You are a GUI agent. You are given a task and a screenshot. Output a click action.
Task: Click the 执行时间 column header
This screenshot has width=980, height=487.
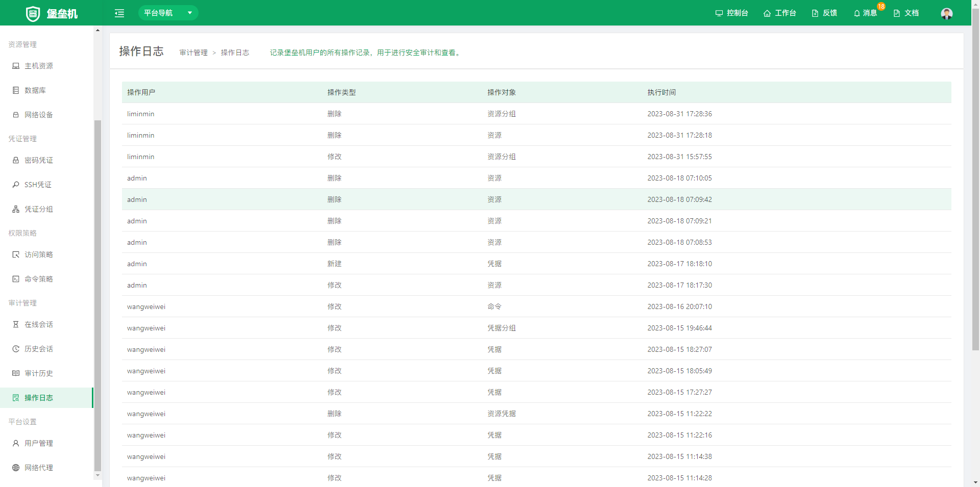(661, 92)
